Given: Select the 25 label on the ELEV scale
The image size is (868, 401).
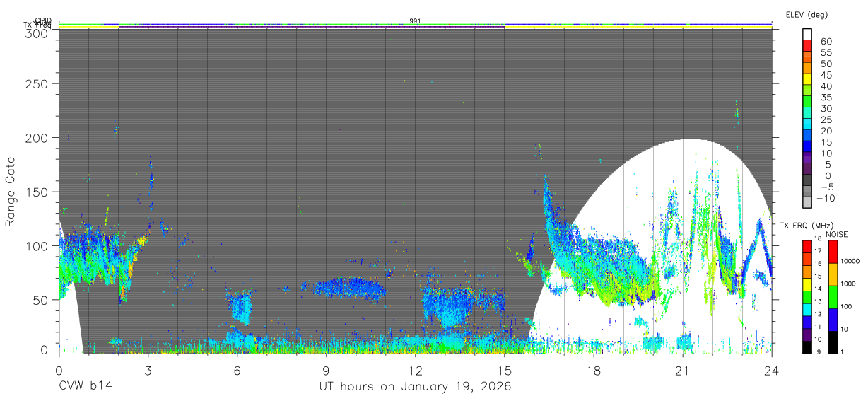Looking at the screenshot, I should pyautogui.click(x=826, y=120).
